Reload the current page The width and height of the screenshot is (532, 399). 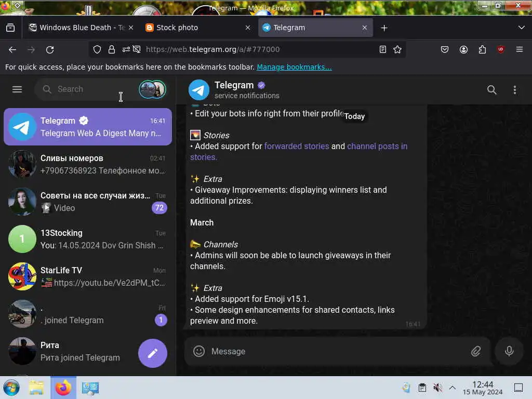point(50,49)
